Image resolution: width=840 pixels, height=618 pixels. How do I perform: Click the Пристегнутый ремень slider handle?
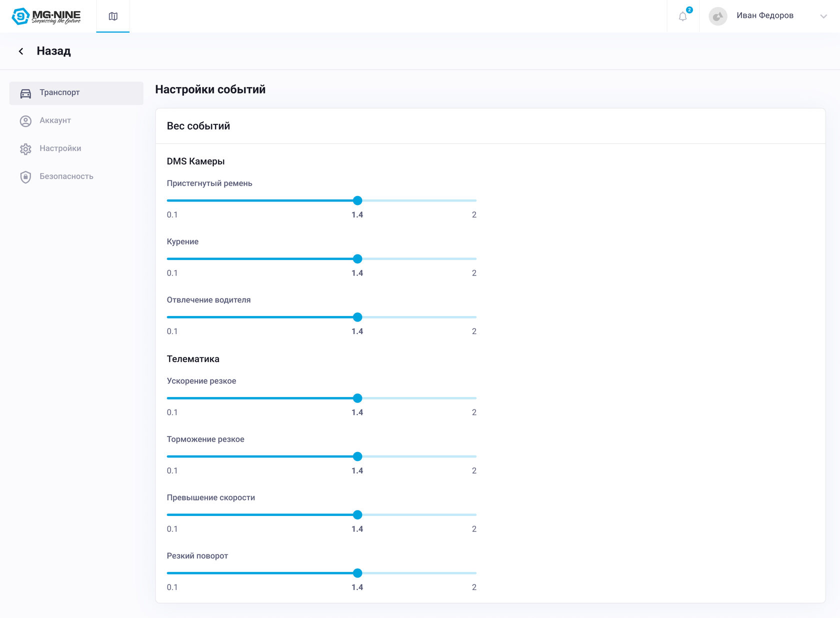357,200
